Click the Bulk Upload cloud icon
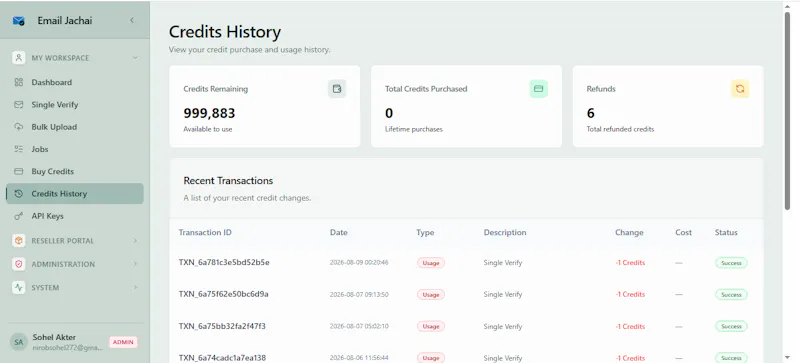The image size is (800, 363). coord(19,127)
